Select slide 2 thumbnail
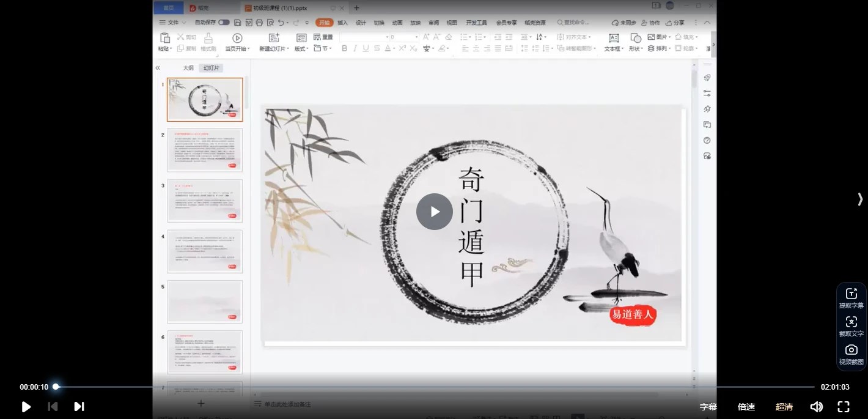Image resolution: width=868 pixels, height=419 pixels. [x=205, y=150]
